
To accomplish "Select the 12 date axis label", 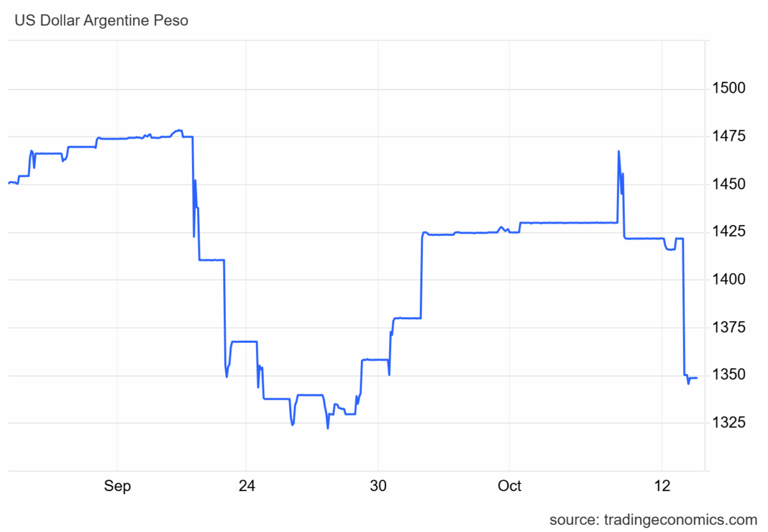I will [662, 487].
